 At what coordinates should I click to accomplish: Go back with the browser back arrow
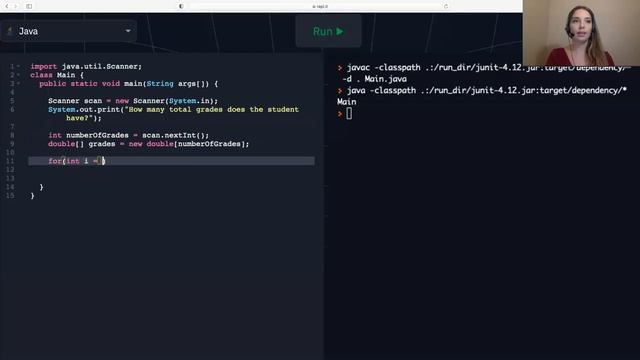click(x=7, y=6)
